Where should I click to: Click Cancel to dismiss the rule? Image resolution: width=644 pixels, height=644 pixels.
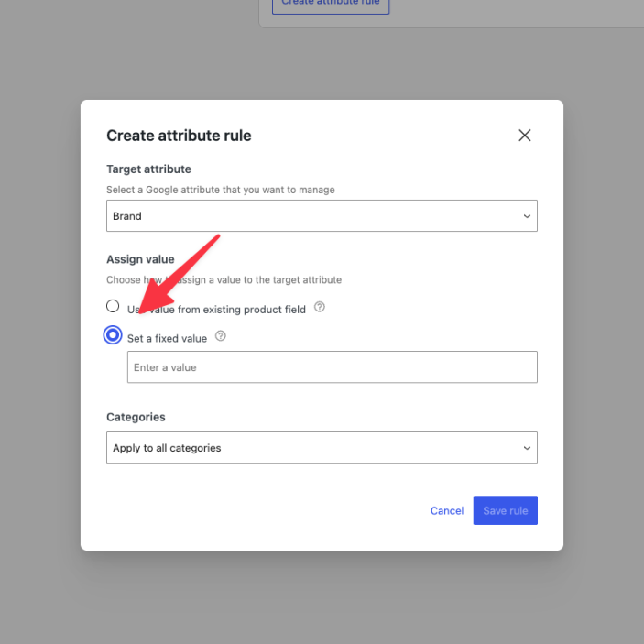pos(447,511)
